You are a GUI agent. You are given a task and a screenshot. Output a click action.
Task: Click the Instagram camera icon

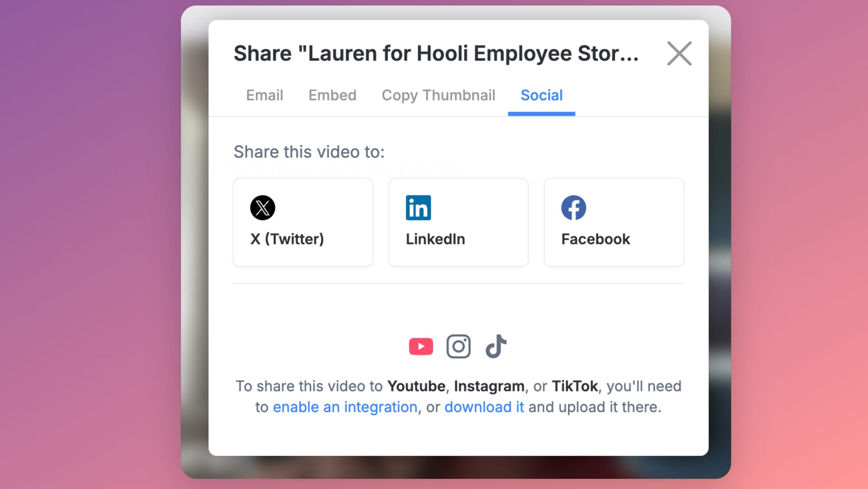pos(458,346)
